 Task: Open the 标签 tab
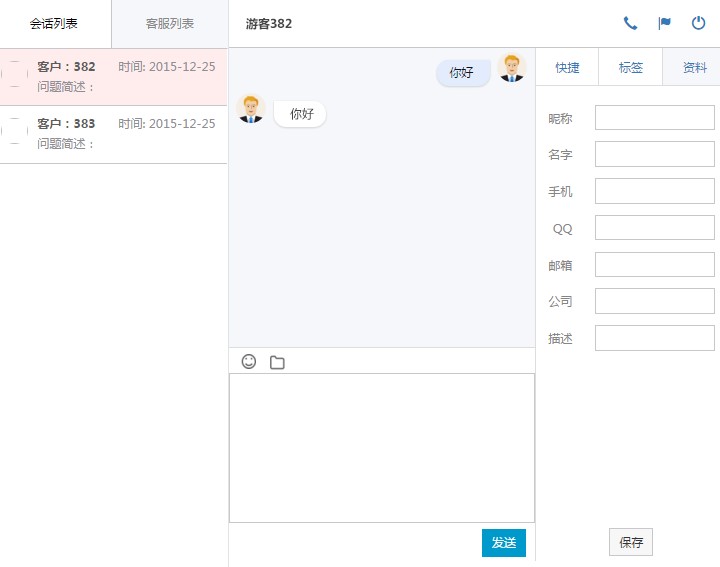pos(630,68)
